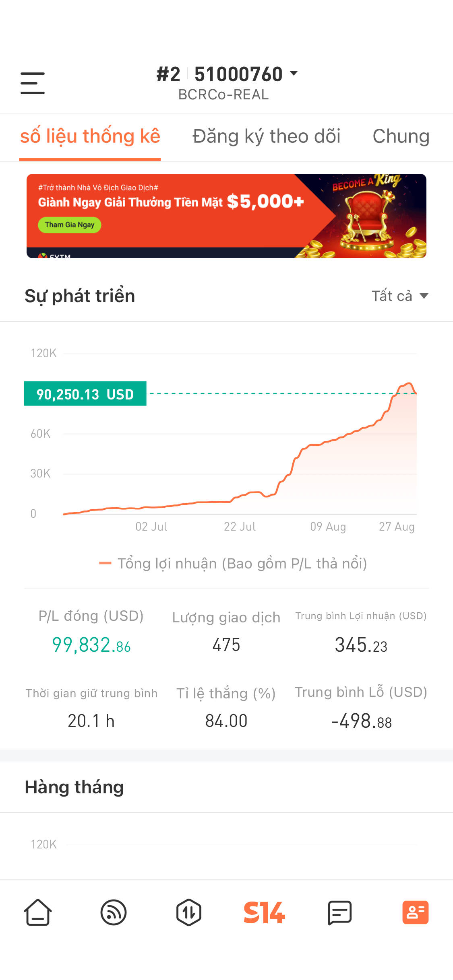453x980 pixels.
Task: Select the số liệu thống kê tab
Action: pyautogui.click(x=90, y=136)
